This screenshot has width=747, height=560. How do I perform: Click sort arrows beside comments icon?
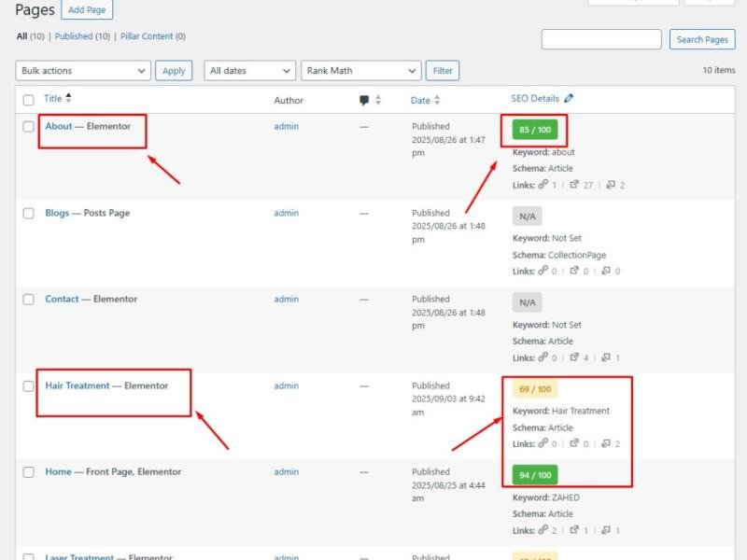click(x=378, y=100)
